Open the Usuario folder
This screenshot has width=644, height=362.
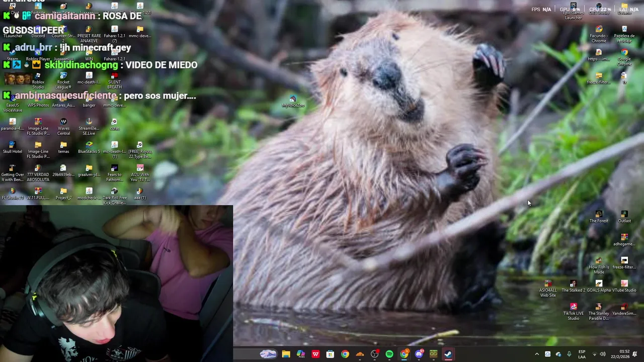pyautogui.click(x=624, y=9)
